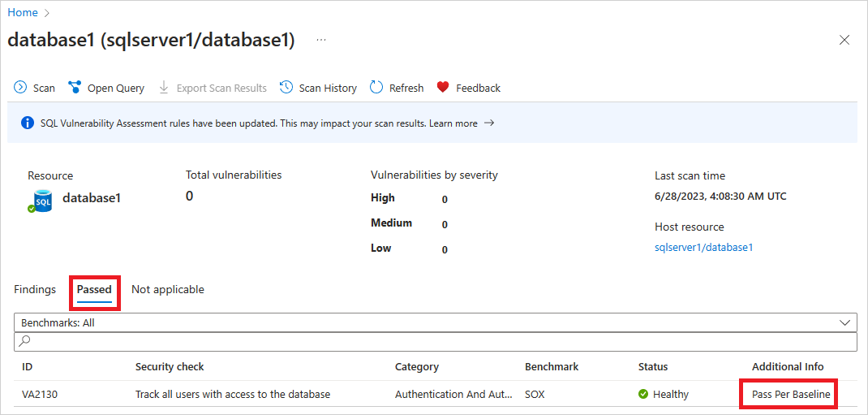Click the search filter input box
This screenshot has height=415, width=868.
pyautogui.click(x=435, y=341)
